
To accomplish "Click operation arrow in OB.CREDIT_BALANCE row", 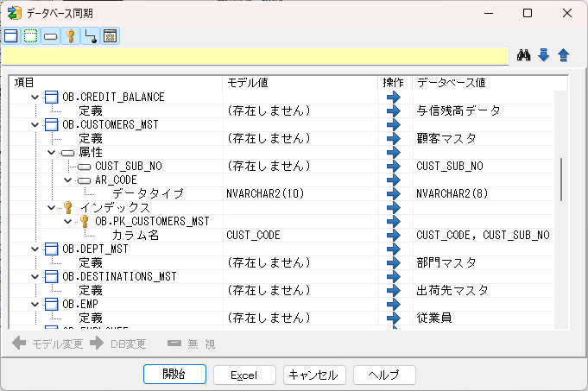I will point(394,97).
